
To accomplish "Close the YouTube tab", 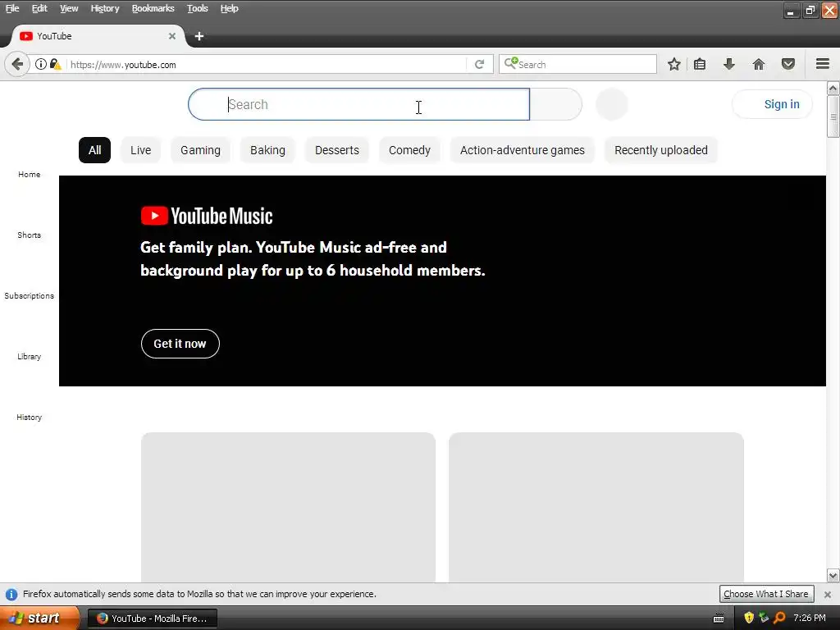I will tap(172, 36).
